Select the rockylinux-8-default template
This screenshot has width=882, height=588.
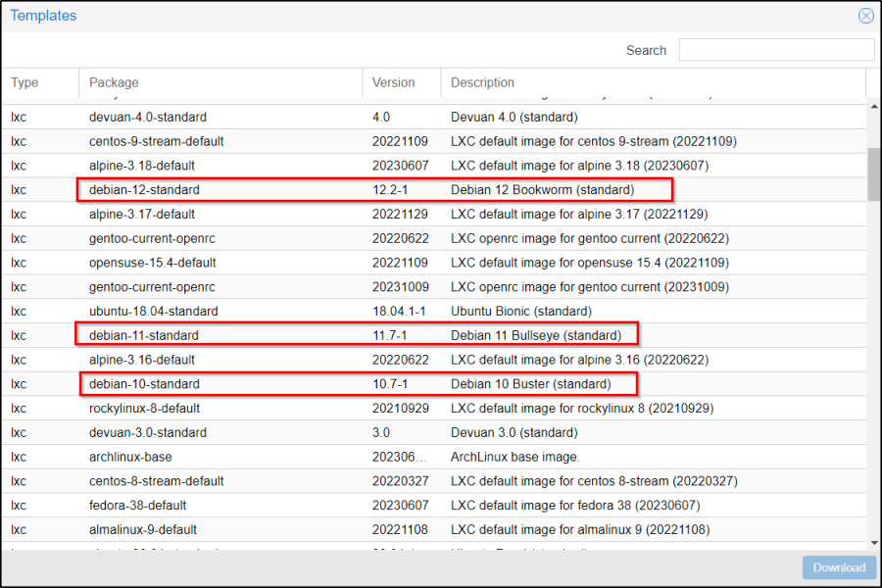point(144,409)
